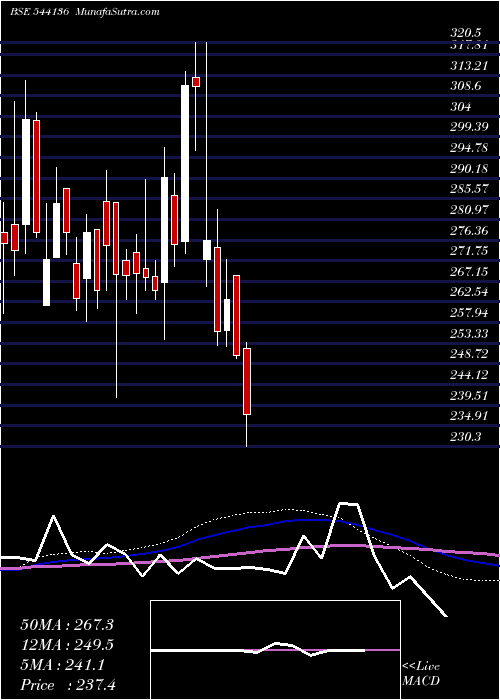
Task: Click the 280.97 price level label
Action: coord(469,209)
